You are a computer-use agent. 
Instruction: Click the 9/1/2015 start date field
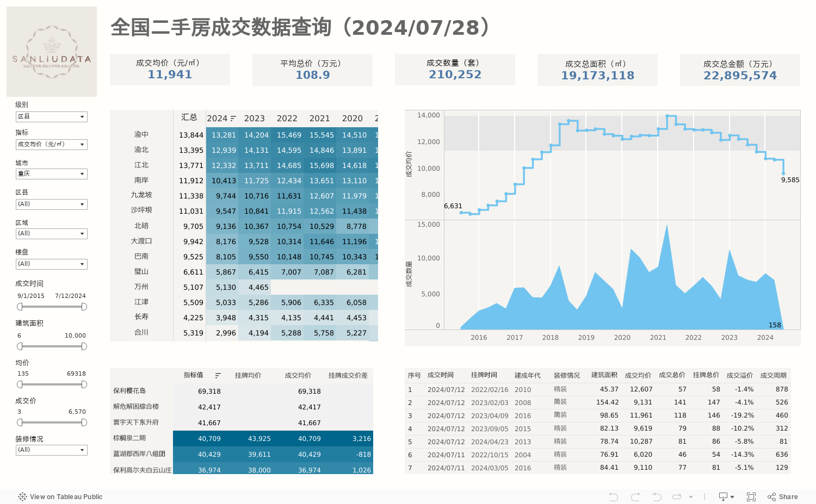click(31, 296)
